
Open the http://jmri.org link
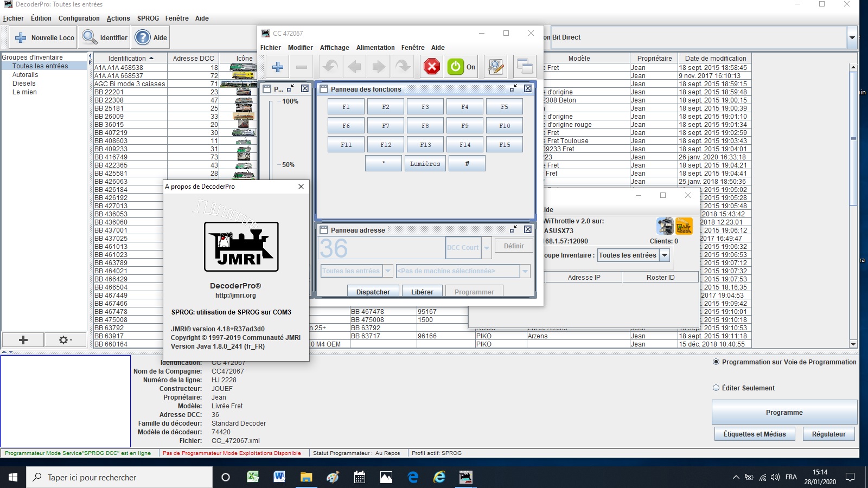(235, 296)
